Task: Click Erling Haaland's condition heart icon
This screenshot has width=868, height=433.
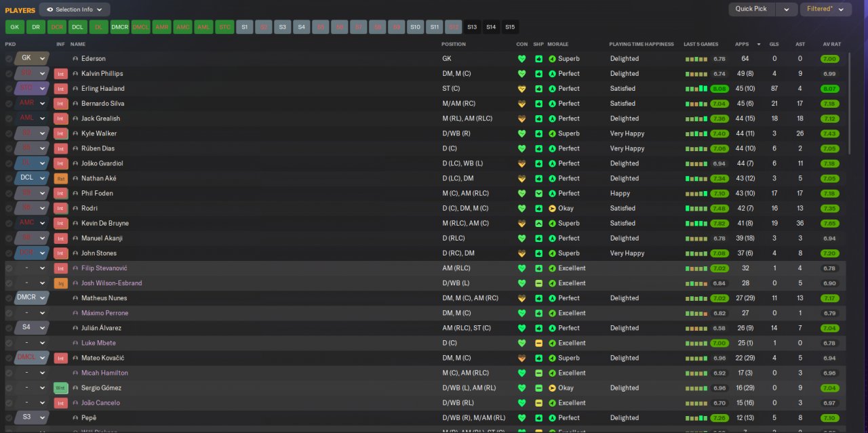Action: 521,89
